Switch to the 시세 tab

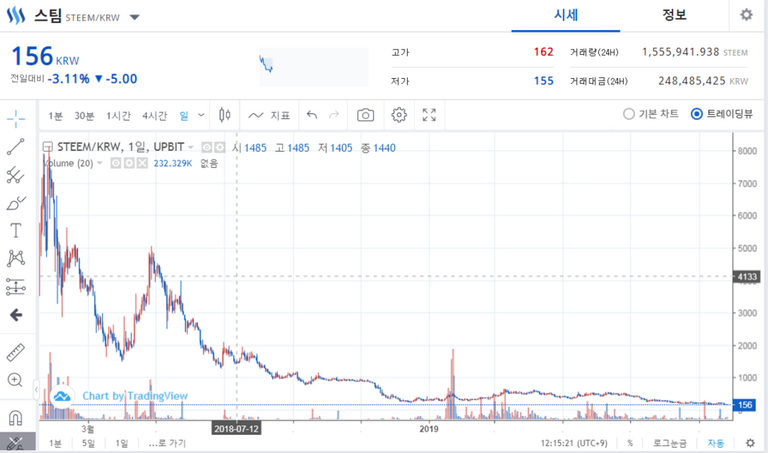point(566,15)
